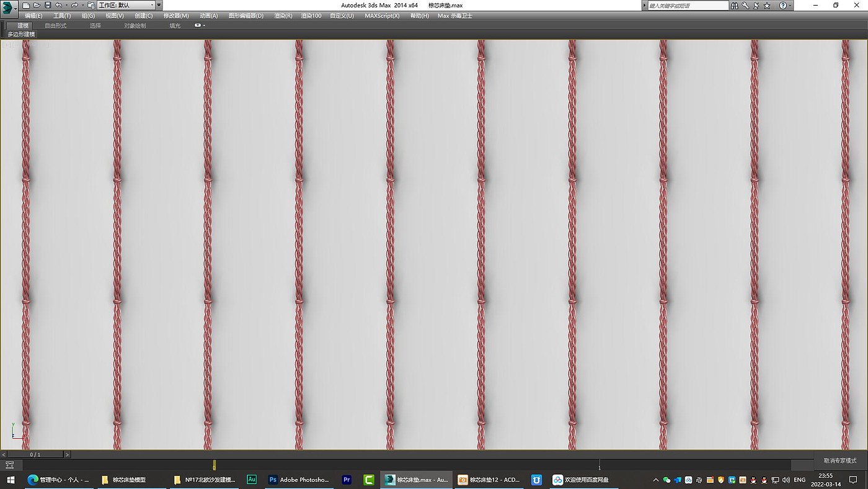
Task: Save the scene with the floppy icon
Action: coord(48,6)
